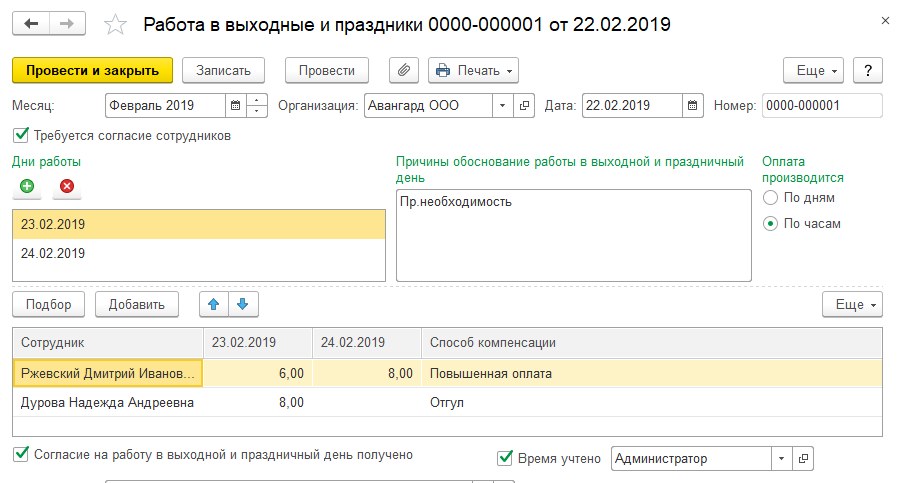Uncheck the 'Время учтено' checkbox
901x483 pixels.
click(505, 458)
